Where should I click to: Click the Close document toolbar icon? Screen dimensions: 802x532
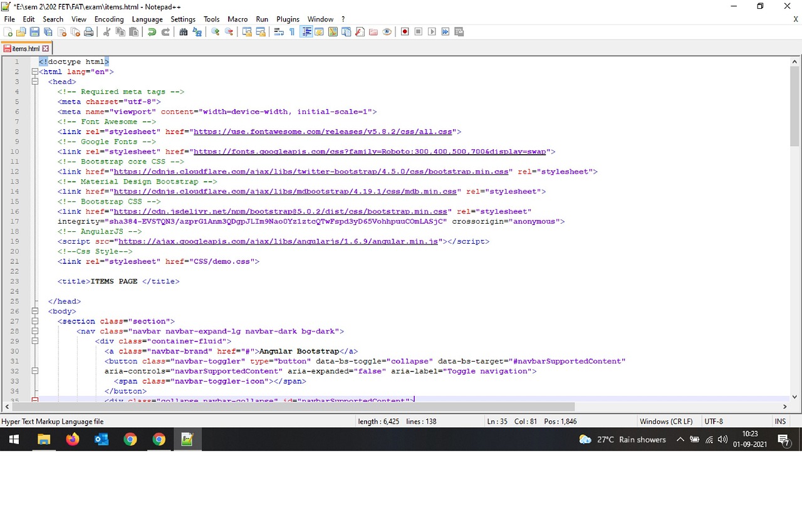(x=62, y=32)
